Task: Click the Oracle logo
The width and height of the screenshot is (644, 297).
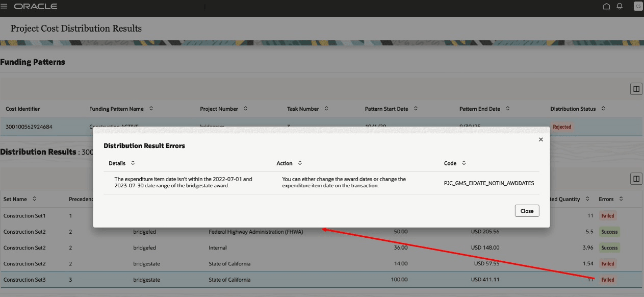Action: [36, 7]
